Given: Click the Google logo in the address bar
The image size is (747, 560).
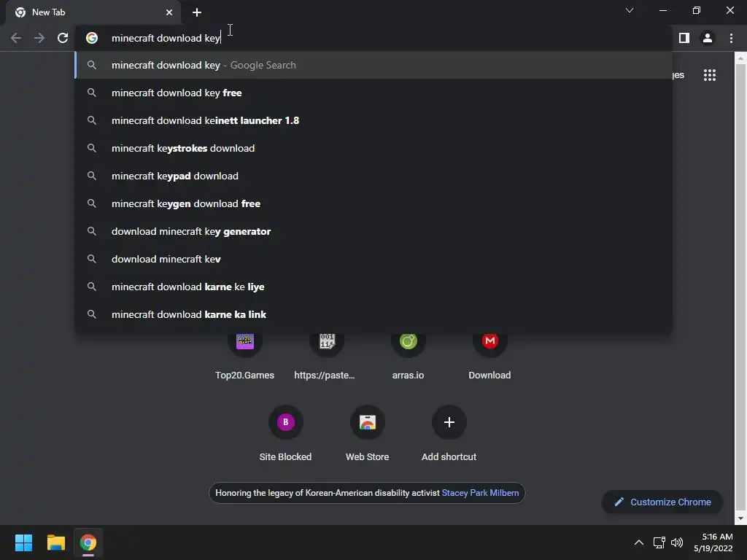Looking at the screenshot, I should click(x=92, y=38).
